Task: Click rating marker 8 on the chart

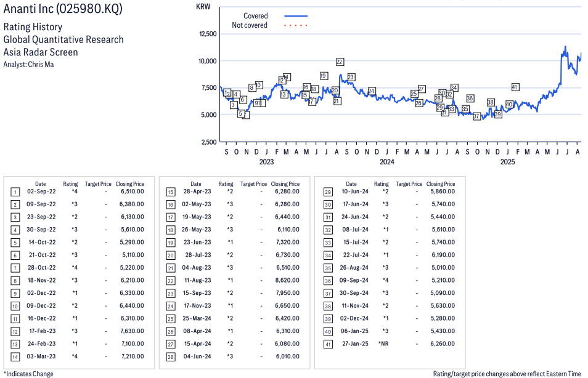Action: point(252,87)
